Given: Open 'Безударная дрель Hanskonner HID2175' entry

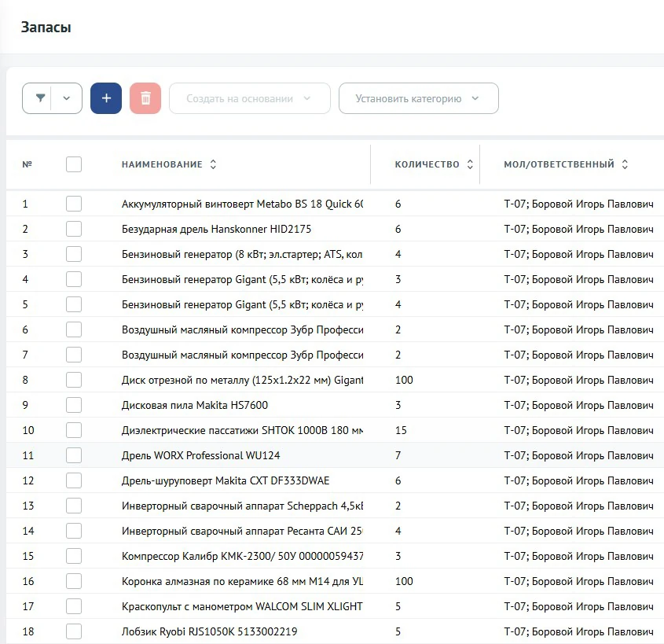Looking at the screenshot, I should pyautogui.click(x=216, y=229).
